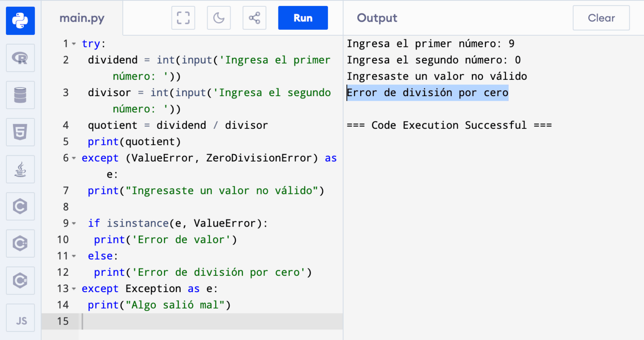Screen dimensions: 644x340
Task: Toggle fullscreen editor mode
Action: click(183, 18)
